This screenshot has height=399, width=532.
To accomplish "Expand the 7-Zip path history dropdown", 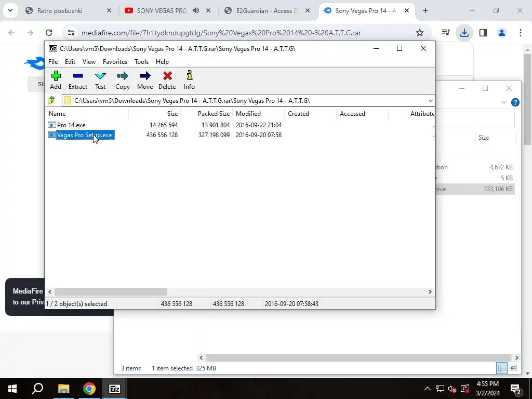I will 430,101.
